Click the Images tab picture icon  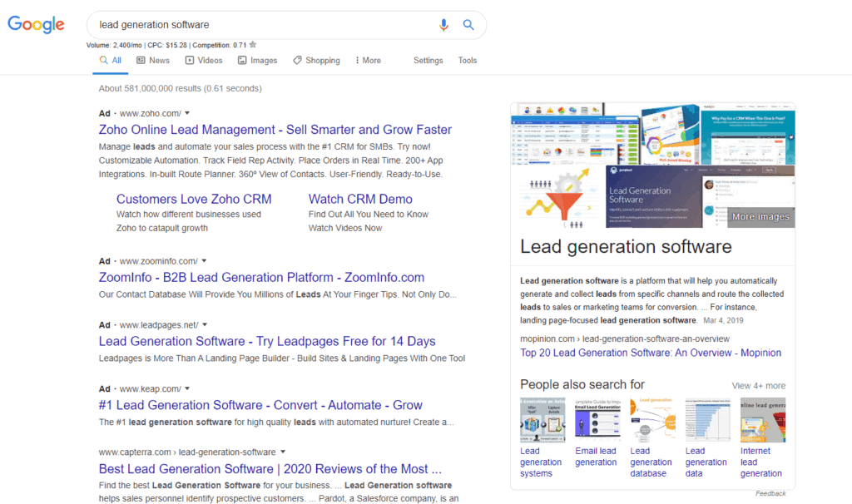[x=242, y=60]
